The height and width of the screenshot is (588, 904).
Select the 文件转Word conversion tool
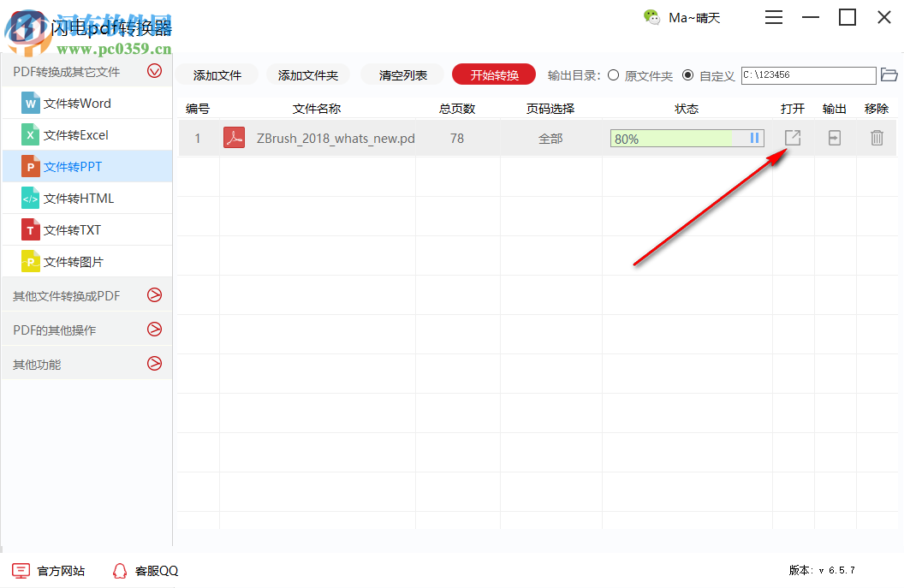click(79, 102)
